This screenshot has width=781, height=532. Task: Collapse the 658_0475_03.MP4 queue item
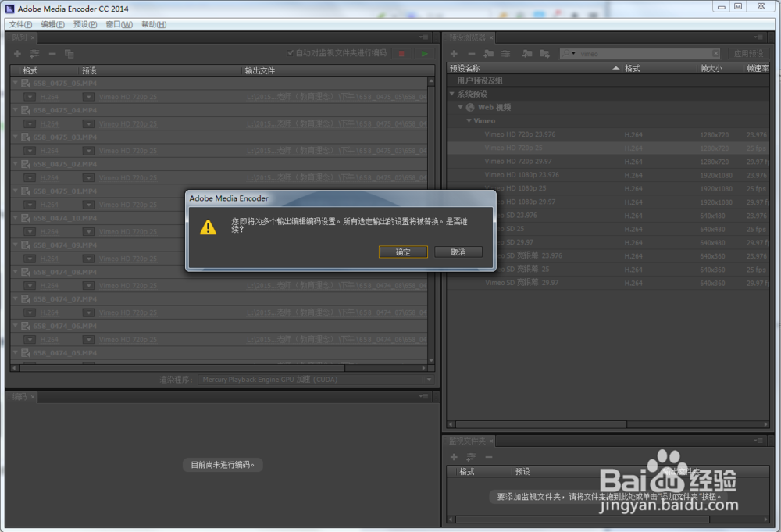click(x=16, y=137)
